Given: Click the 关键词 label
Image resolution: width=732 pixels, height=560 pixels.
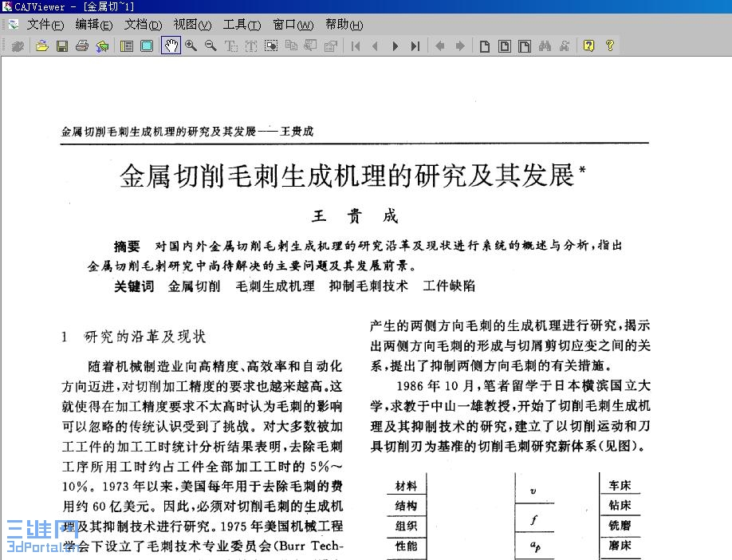Looking at the screenshot, I should pos(134,286).
